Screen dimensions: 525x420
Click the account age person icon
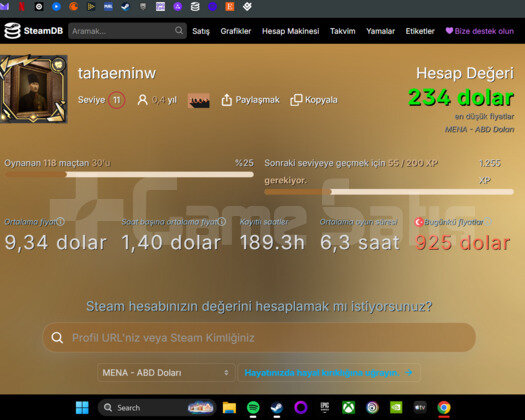[x=143, y=100]
